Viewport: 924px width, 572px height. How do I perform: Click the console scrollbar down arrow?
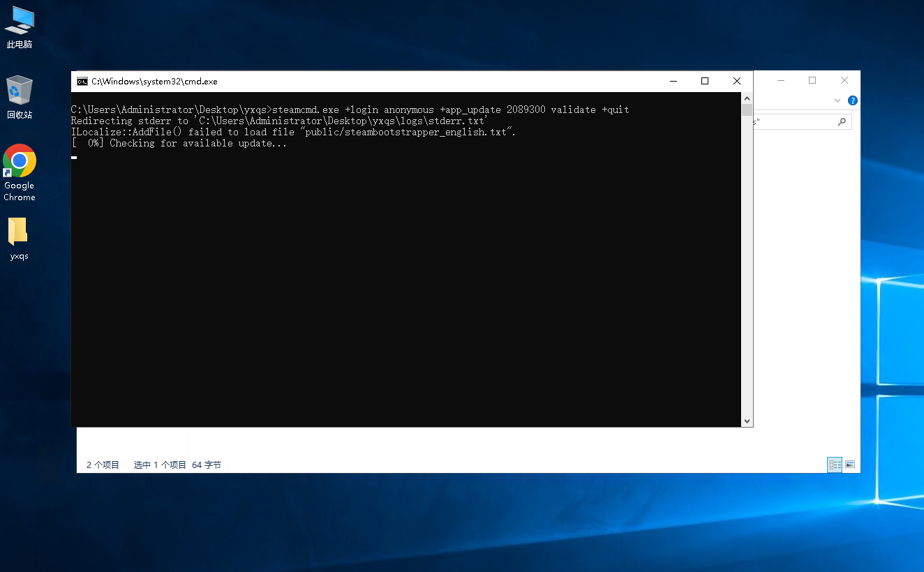(747, 421)
